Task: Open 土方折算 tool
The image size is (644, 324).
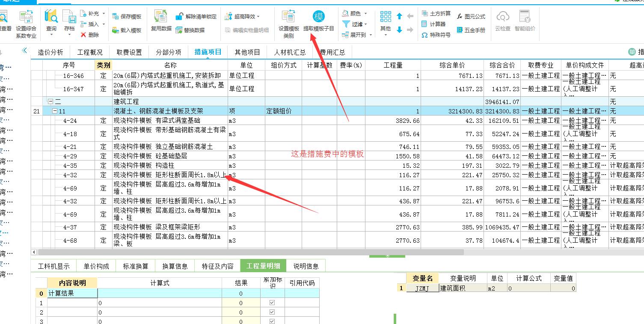Action: coord(436,14)
